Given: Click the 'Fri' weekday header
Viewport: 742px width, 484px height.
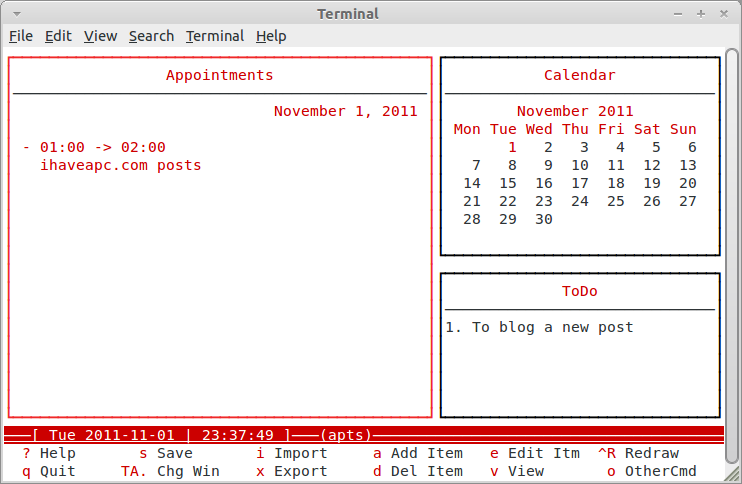Looking at the screenshot, I should coord(611,129).
